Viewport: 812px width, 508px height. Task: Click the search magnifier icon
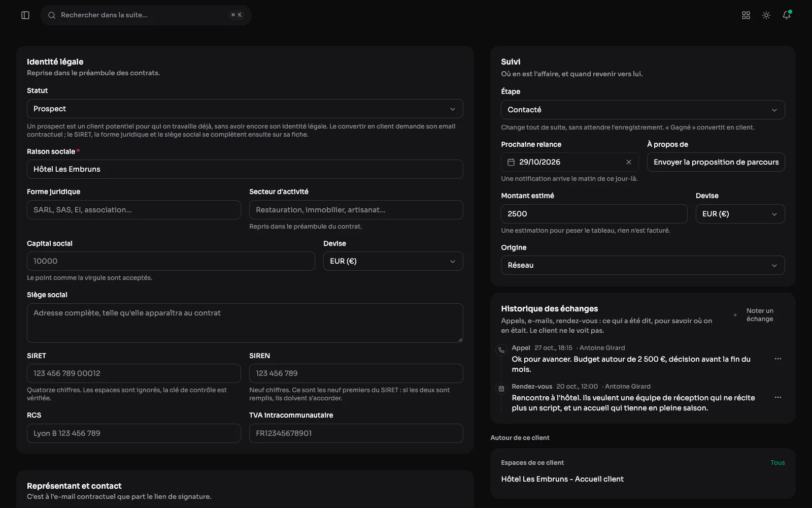[x=52, y=15]
